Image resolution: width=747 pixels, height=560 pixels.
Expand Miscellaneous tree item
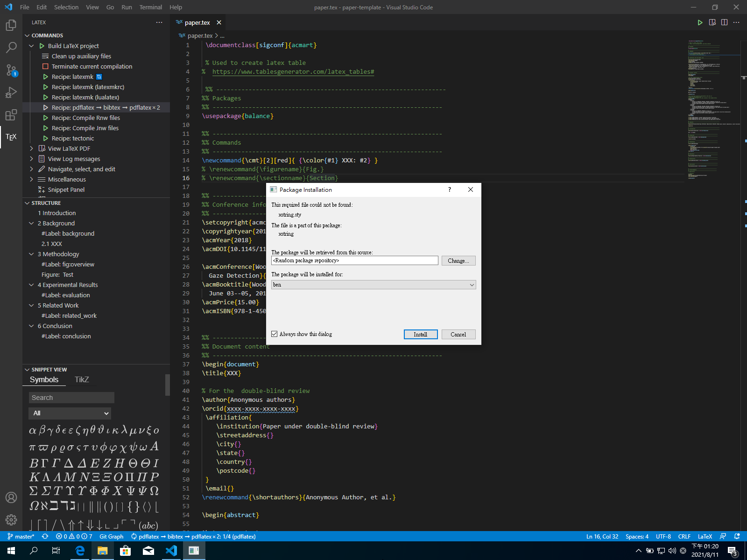tap(31, 179)
